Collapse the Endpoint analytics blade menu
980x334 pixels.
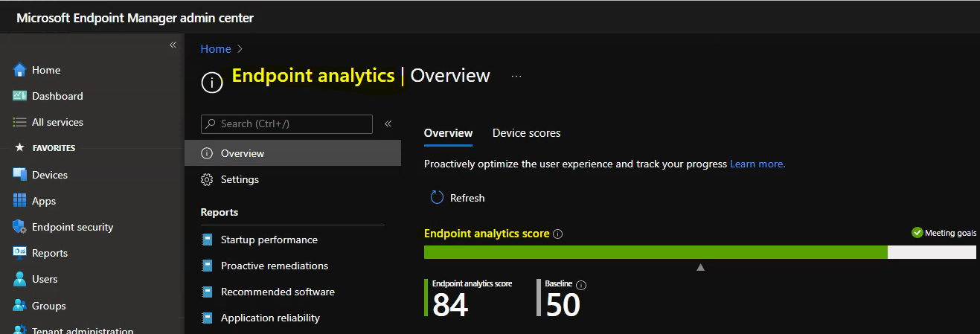pos(388,123)
